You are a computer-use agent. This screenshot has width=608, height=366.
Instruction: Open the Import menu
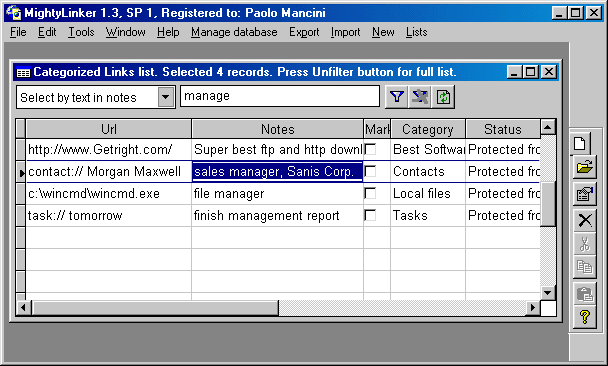(x=345, y=32)
